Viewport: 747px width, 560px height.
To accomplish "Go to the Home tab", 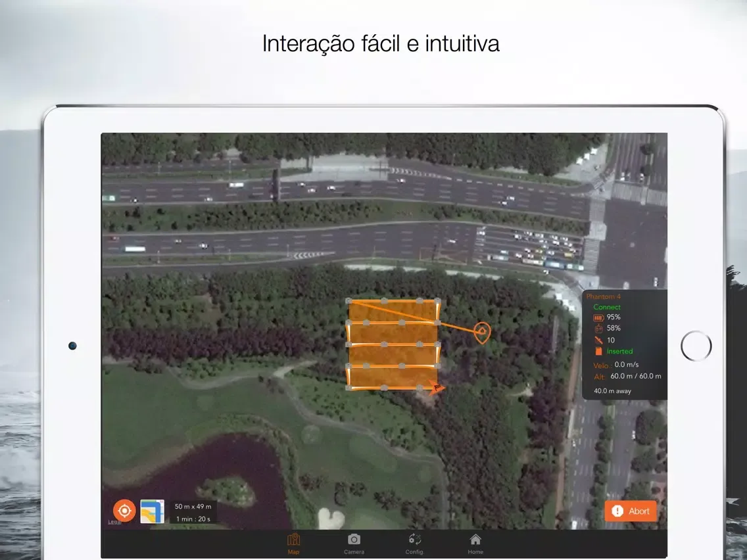I will click(x=475, y=543).
